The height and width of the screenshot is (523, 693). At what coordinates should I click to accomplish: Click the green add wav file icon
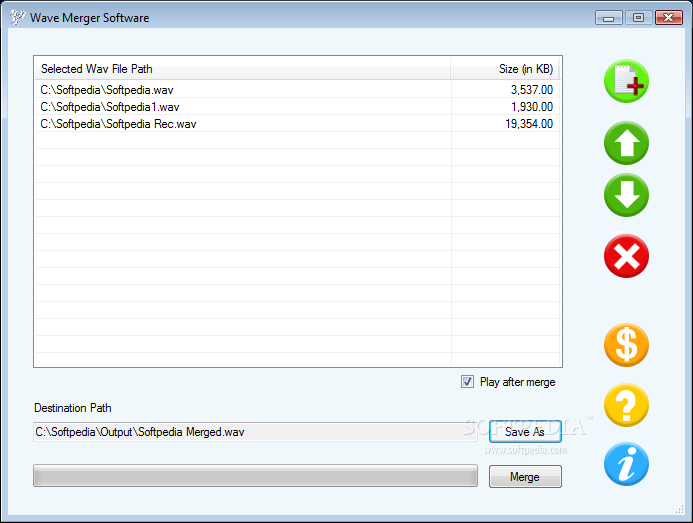click(x=626, y=81)
